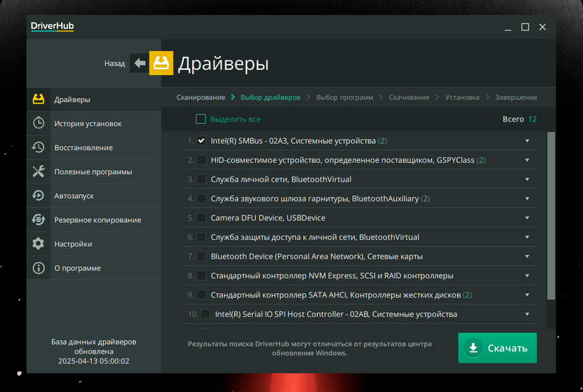
Task: Expand HID-совместимое устройство row arrow
Action: (527, 160)
